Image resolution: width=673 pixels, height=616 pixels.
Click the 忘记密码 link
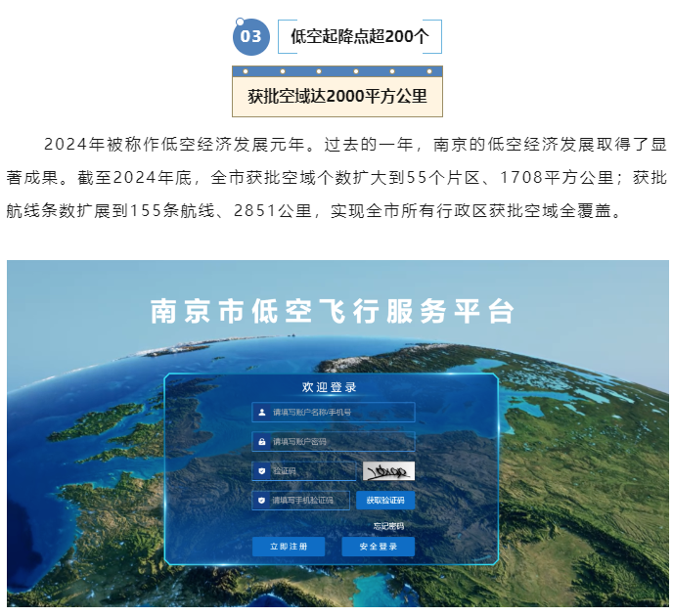click(x=388, y=526)
